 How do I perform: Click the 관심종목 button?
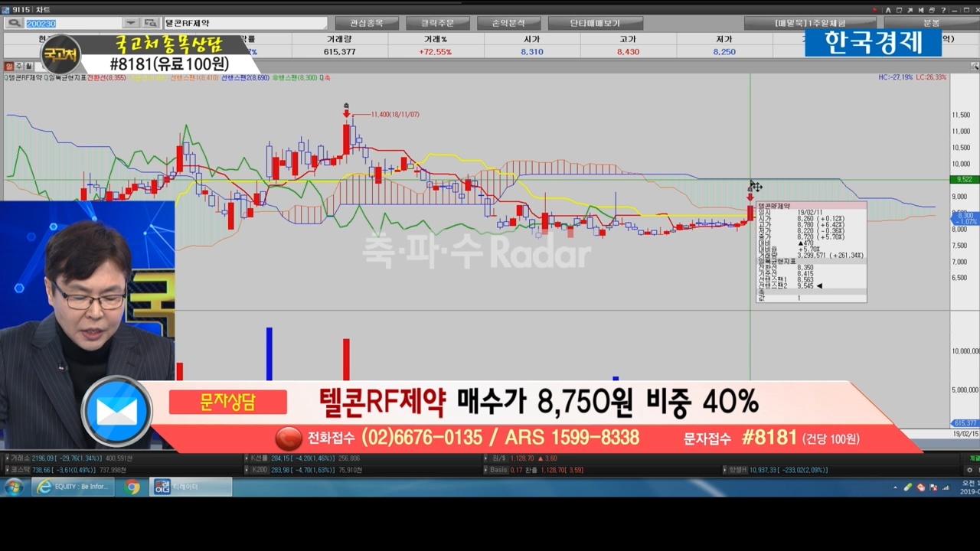pyautogui.click(x=365, y=24)
